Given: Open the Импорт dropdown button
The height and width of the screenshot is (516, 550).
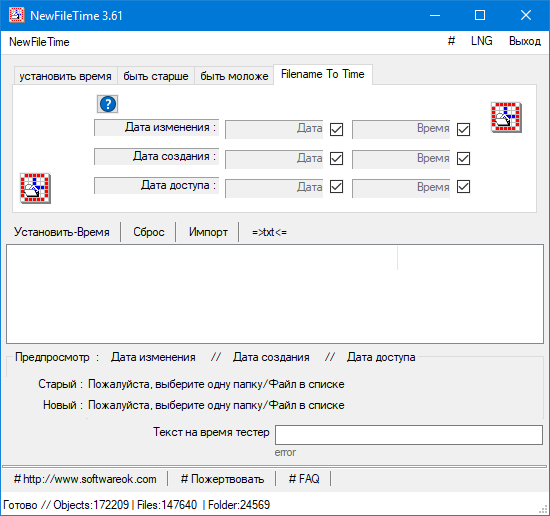Looking at the screenshot, I should 208,232.
